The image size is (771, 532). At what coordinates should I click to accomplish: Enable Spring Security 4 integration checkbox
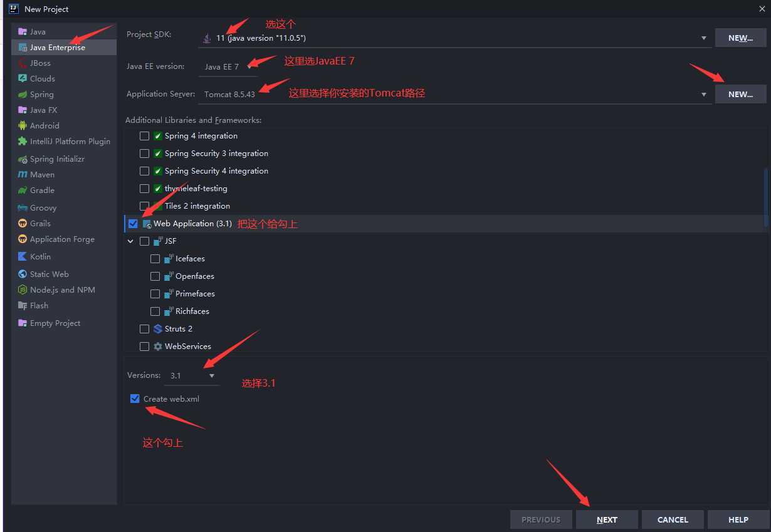point(144,171)
